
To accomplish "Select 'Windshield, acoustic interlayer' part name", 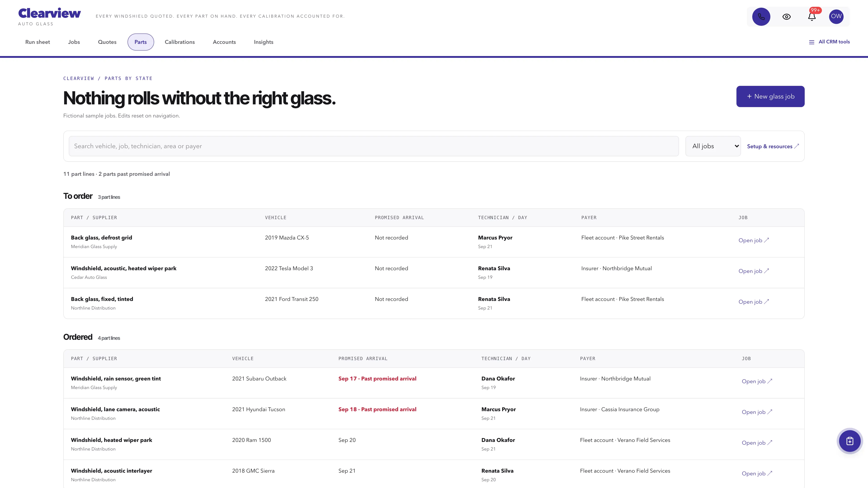I will point(111,471).
